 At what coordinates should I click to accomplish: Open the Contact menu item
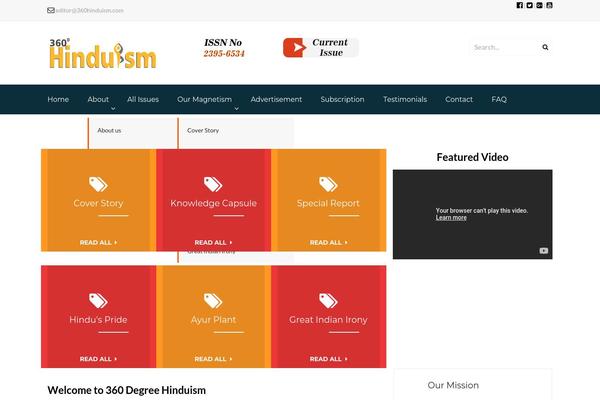tap(459, 99)
